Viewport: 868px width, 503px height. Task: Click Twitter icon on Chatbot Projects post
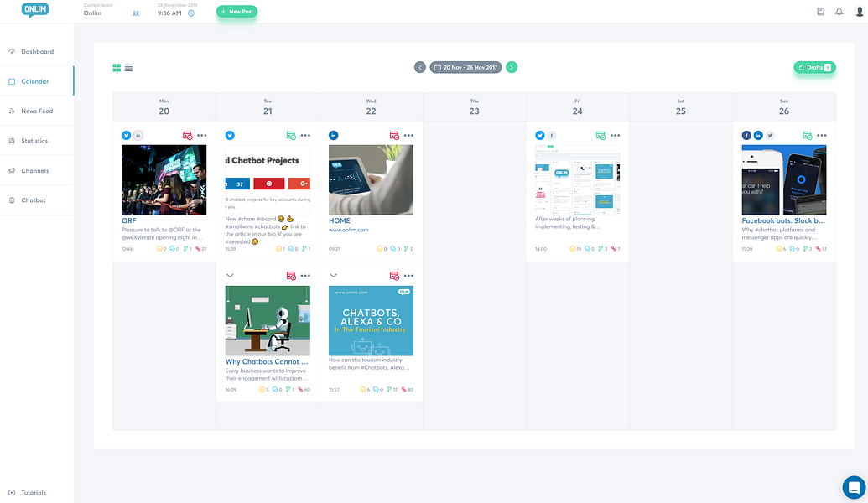click(230, 136)
